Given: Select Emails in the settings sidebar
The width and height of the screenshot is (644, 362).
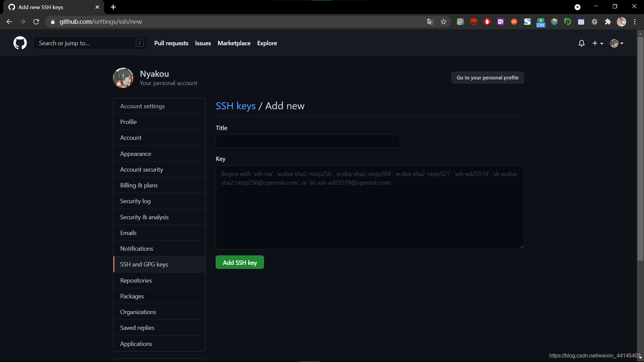Looking at the screenshot, I should pyautogui.click(x=128, y=233).
